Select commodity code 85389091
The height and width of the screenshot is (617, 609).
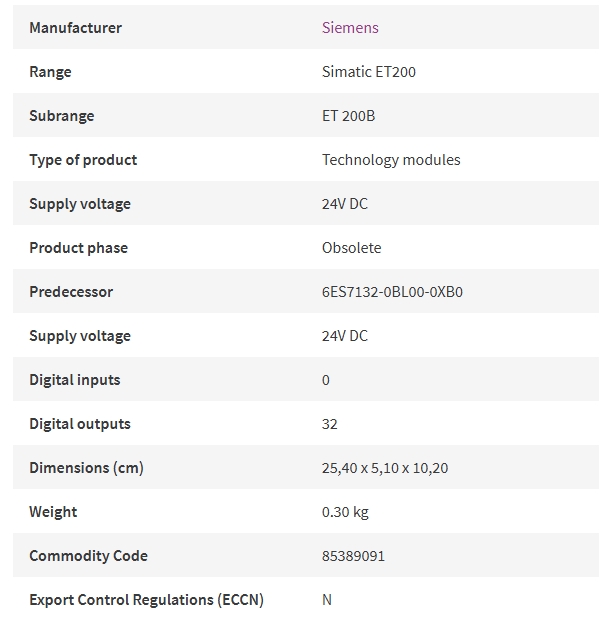click(353, 556)
